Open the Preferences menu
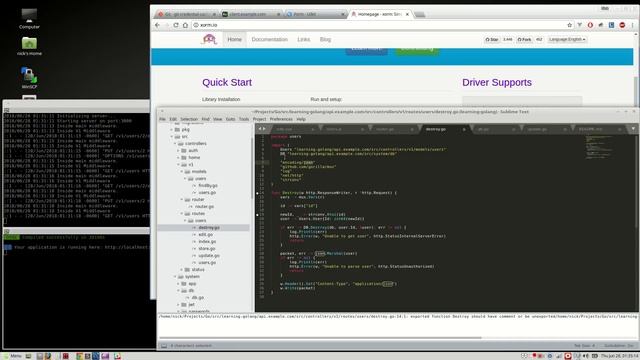This screenshot has width=640, height=360. pos(281,119)
